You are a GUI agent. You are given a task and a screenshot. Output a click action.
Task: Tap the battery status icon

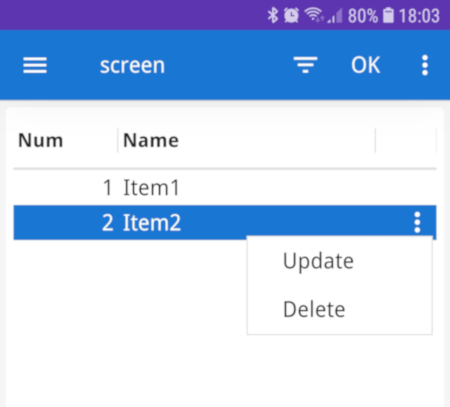pyautogui.click(x=388, y=15)
